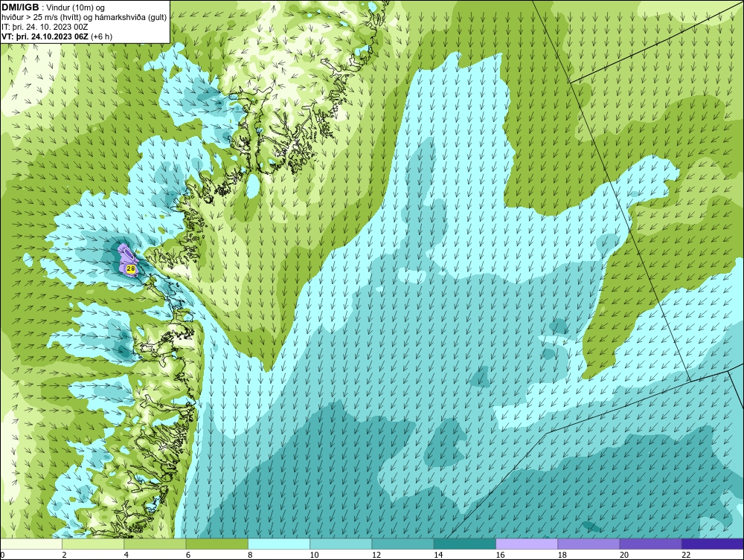
Task: Click the 6–8 m/s olive green legend swatch
Action: (x=217, y=544)
